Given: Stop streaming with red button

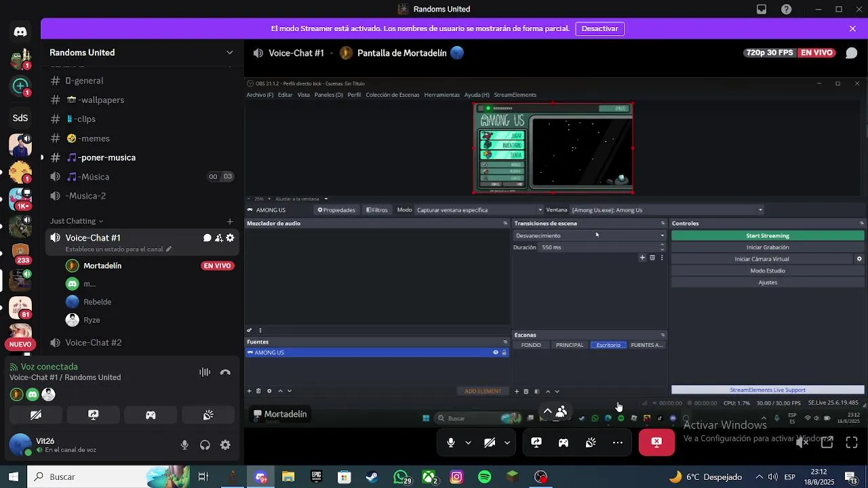Looking at the screenshot, I should click(656, 443).
